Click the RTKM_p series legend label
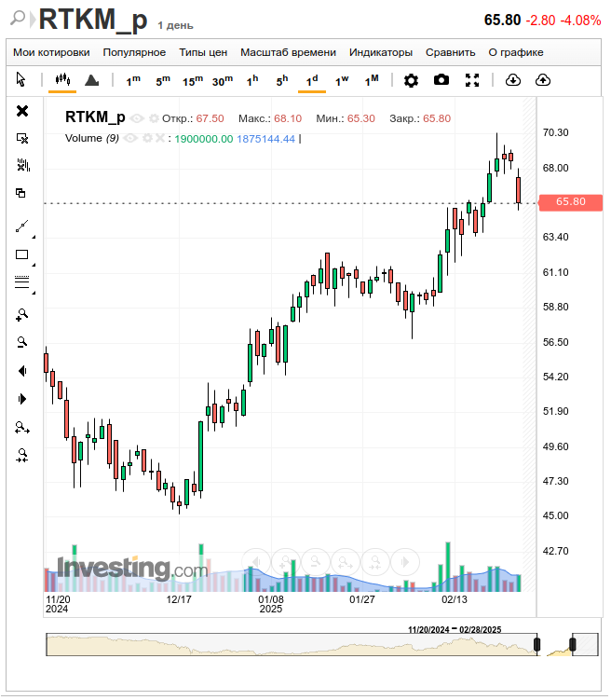611x700 pixels. pos(95,117)
